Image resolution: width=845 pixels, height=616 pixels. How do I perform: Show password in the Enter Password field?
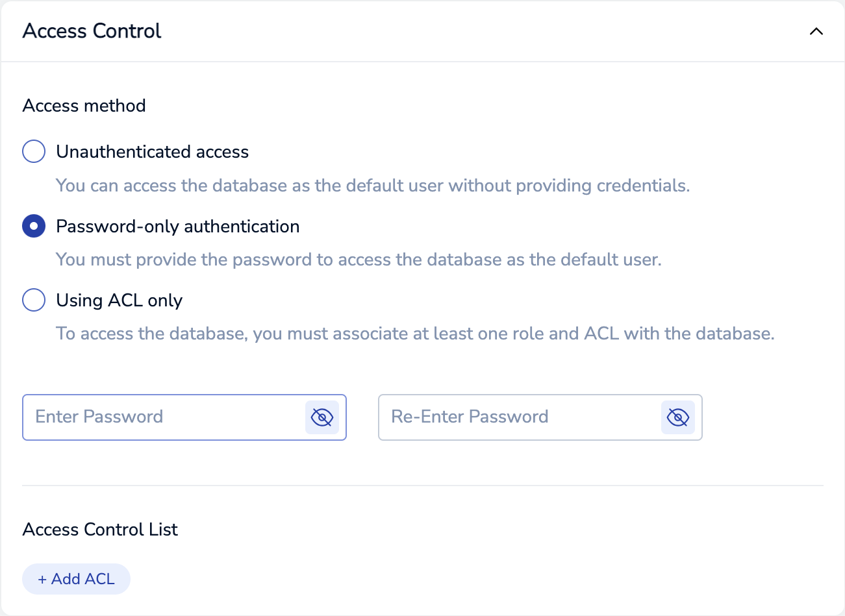tap(322, 417)
